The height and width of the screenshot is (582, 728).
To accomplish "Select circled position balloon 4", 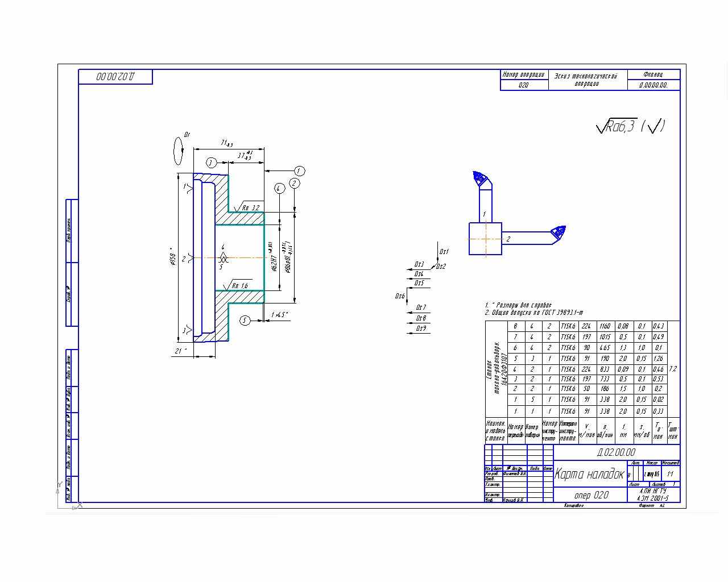I will pyautogui.click(x=279, y=189).
